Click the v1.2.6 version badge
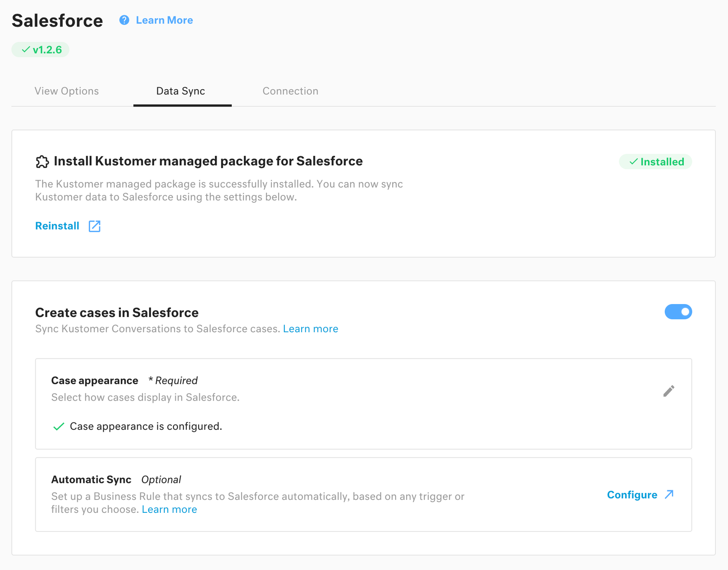The width and height of the screenshot is (728, 570). (40, 49)
